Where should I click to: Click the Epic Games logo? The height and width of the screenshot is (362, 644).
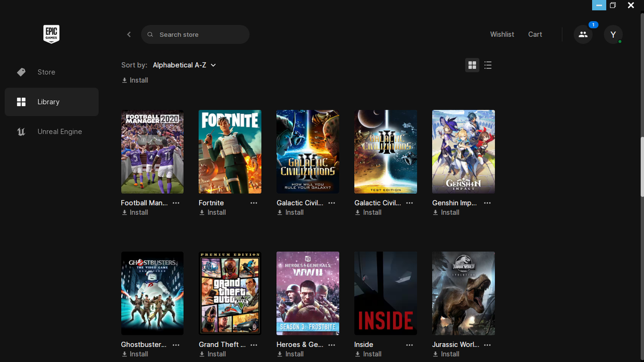coord(51,34)
